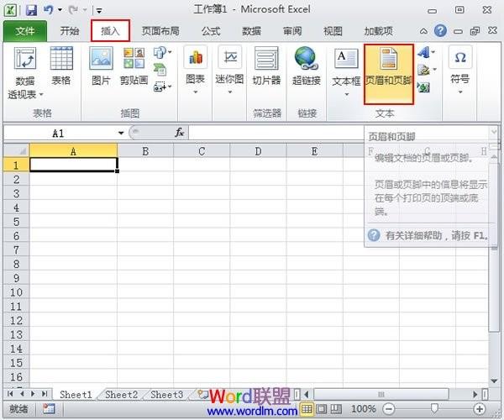Switch to Normal view

(x=307, y=409)
